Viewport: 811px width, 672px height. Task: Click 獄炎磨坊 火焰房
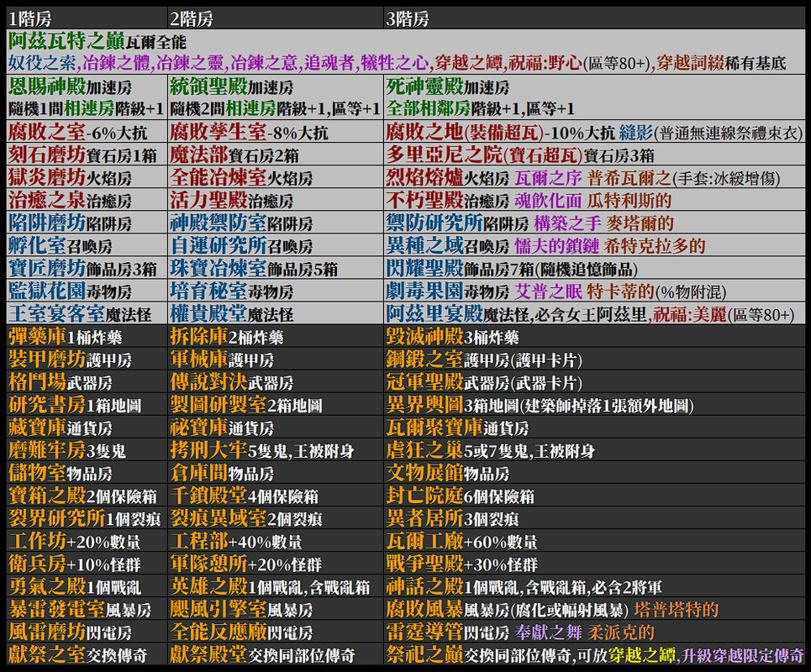click(x=87, y=177)
